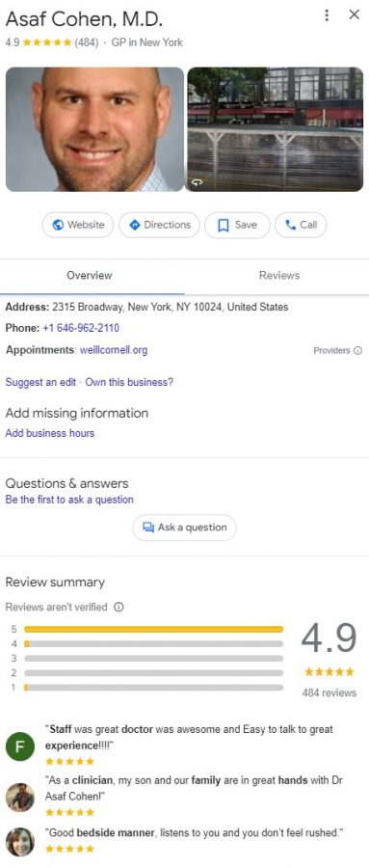Image resolution: width=369 pixels, height=868 pixels.
Task: Click Add business hours link
Action: coord(50,433)
